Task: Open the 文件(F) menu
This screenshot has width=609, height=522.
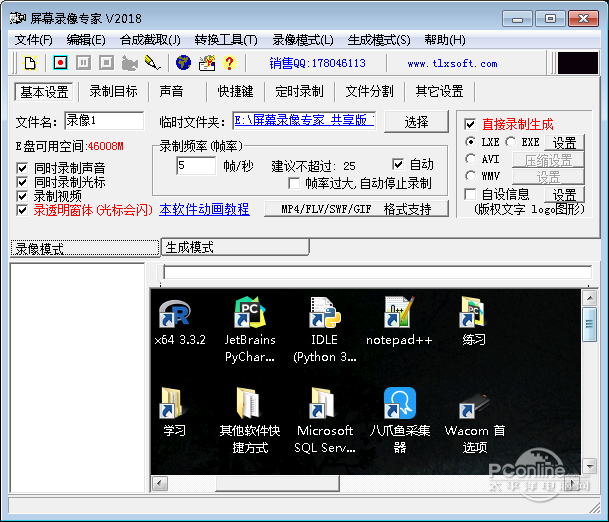Action: coord(34,40)
